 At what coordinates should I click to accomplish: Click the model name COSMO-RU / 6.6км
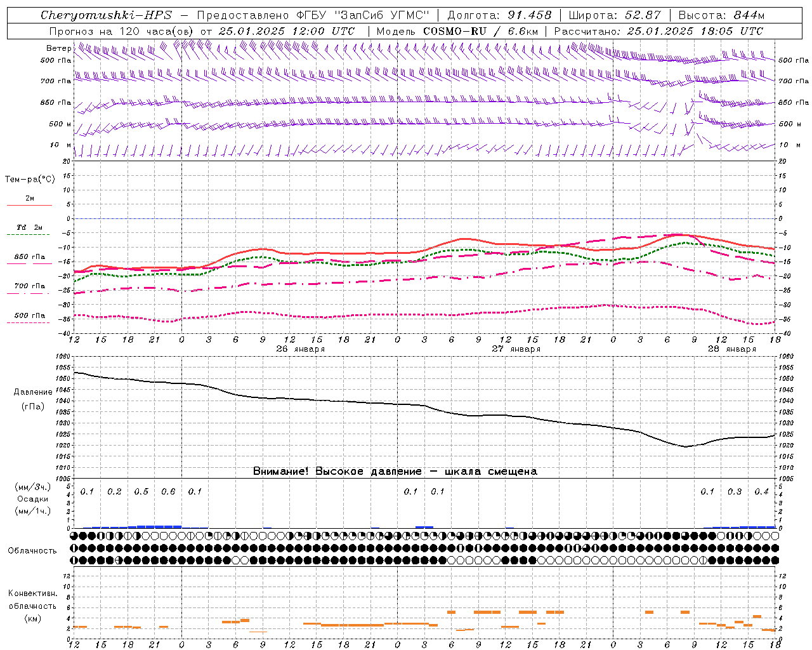(481, 31)
